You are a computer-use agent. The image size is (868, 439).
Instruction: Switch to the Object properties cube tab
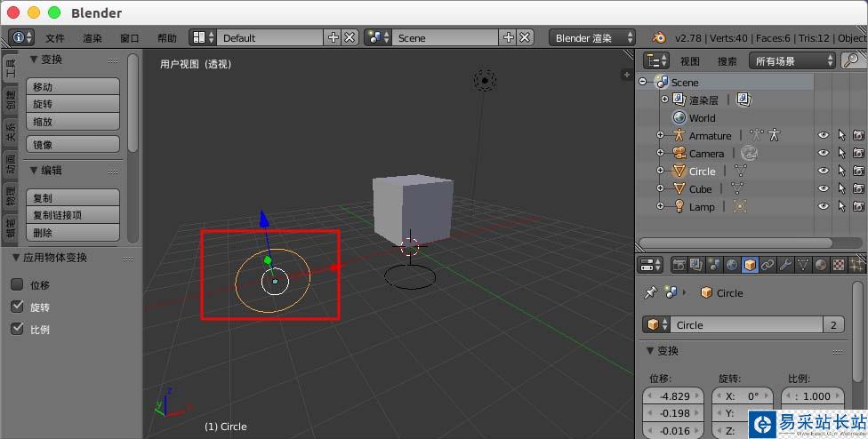click(750, 265)
